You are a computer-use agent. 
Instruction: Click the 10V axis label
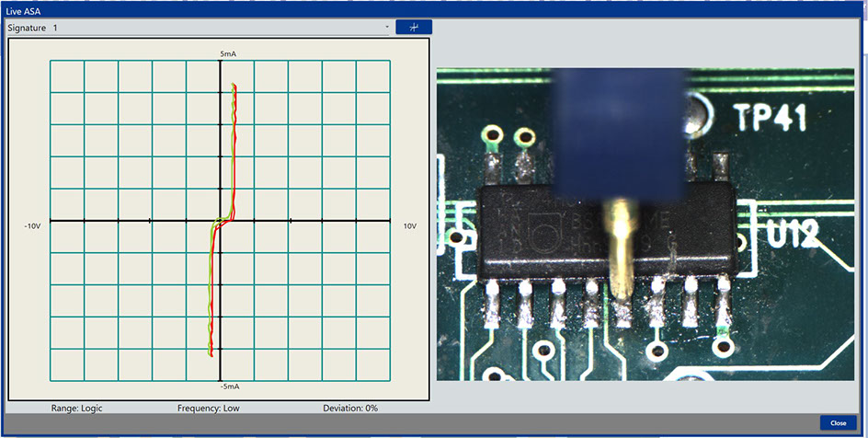(410, 225)
